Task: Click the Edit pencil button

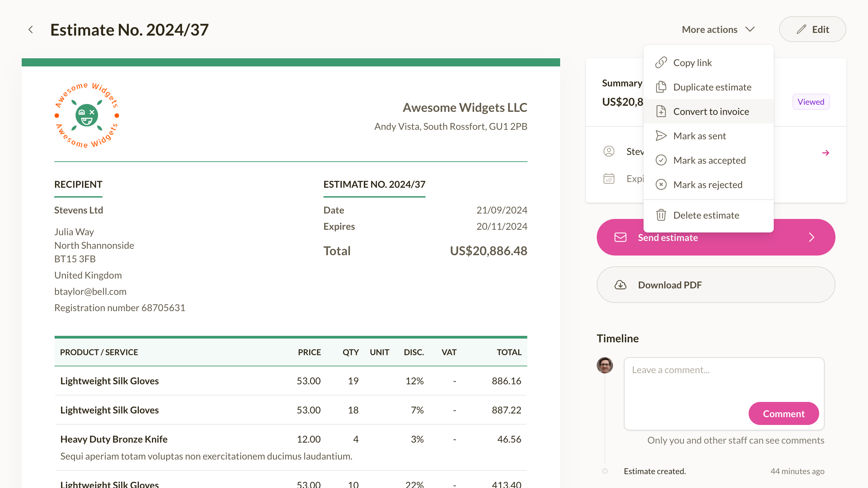Action: 812,28
